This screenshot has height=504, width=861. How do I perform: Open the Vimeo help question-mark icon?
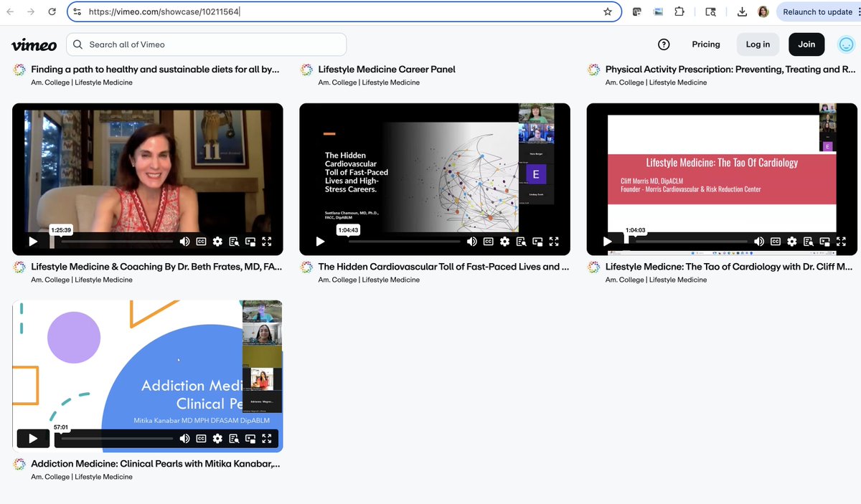[664, 44]
